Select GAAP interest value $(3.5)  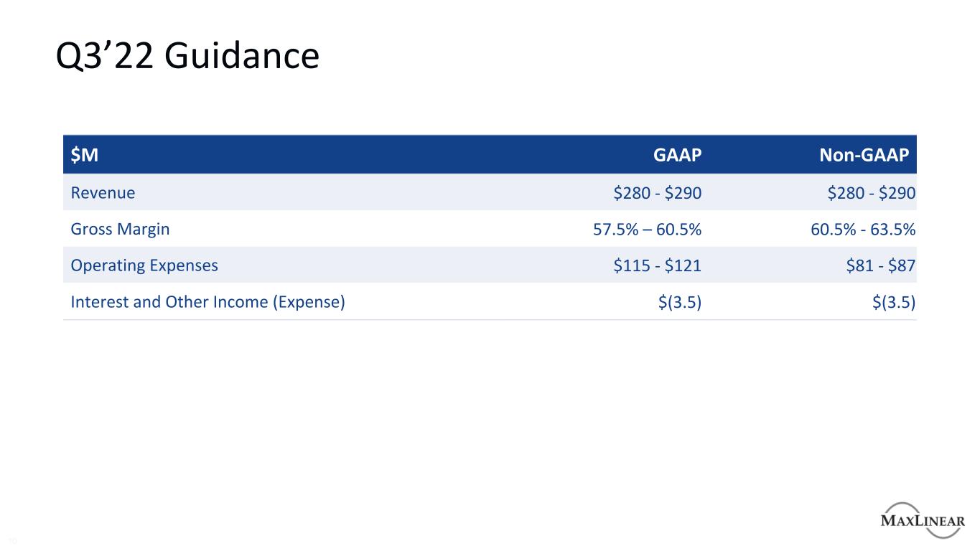coord(679,302)
